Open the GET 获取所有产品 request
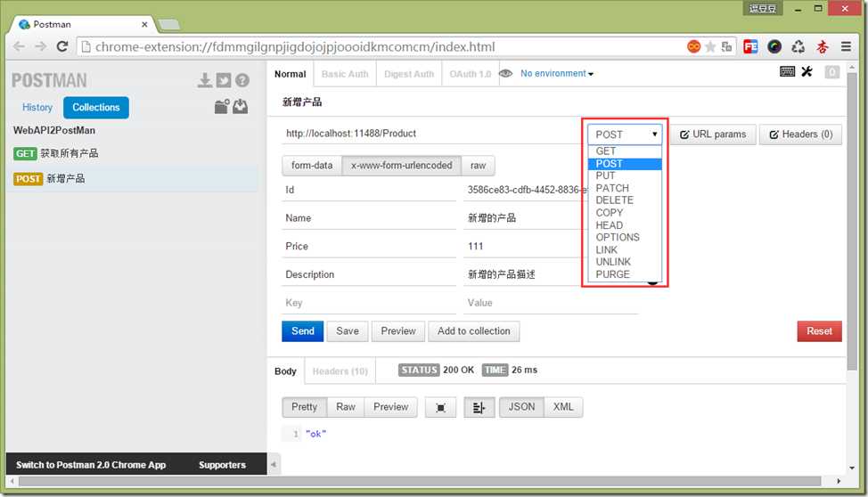The image size is (868, 497). (x=133, y=153)
